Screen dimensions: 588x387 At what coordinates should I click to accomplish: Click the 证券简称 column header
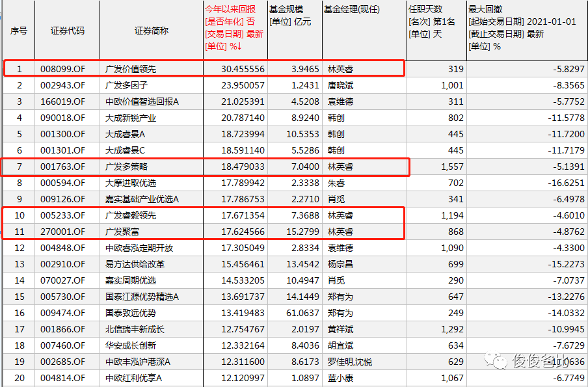(152, 31)
